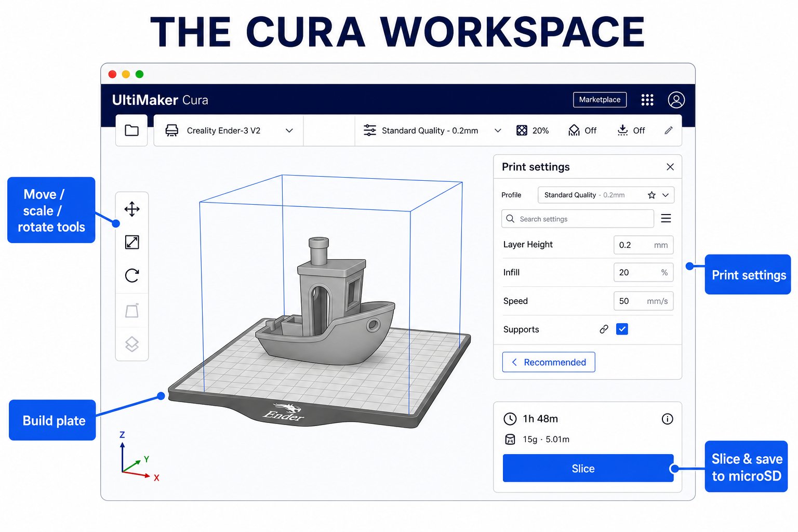This screenshot has height=532, width=798.
Task: Click the green macOS window button
Action: [139, 74]
